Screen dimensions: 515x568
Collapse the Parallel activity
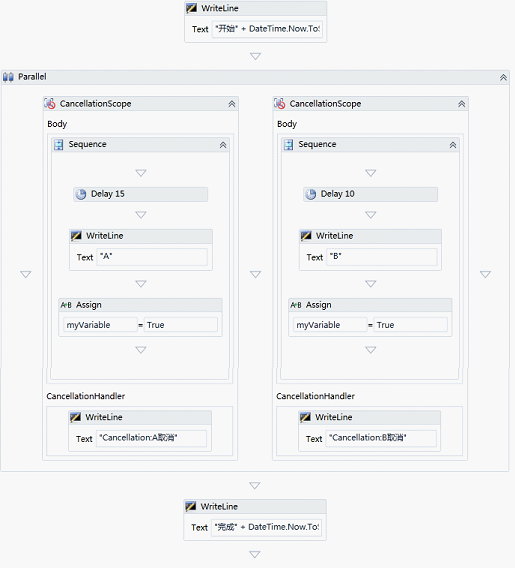click(x=503, y=77)
